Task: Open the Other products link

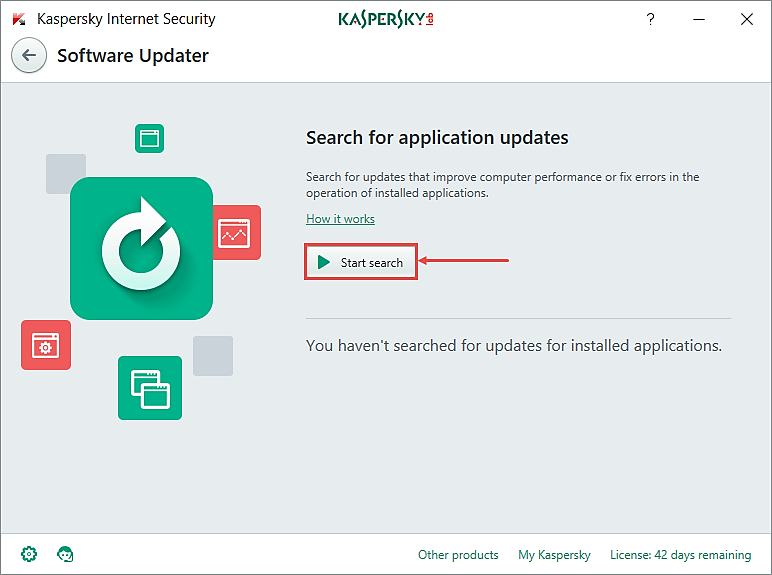Action: tap(458, 554)
